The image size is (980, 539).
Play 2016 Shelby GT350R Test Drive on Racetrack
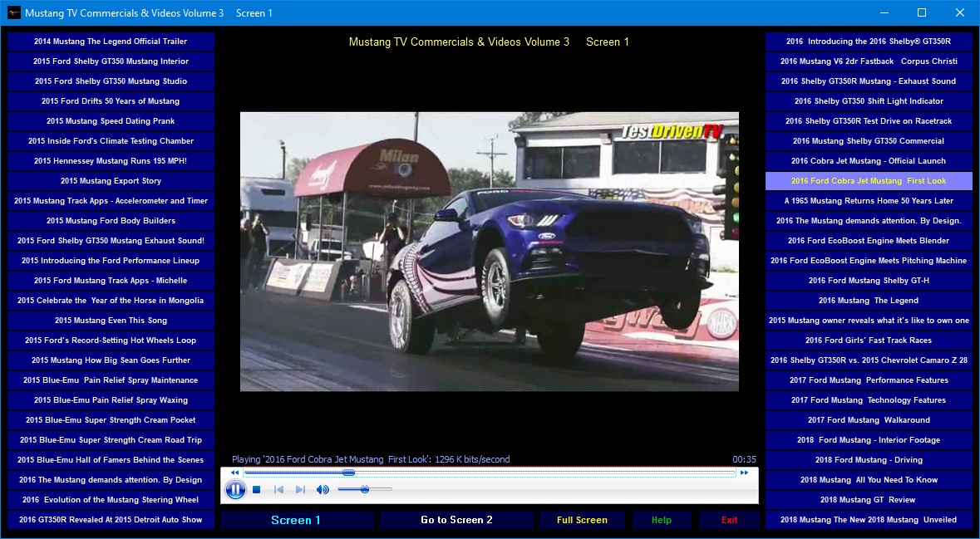click(x=869, y=121)
